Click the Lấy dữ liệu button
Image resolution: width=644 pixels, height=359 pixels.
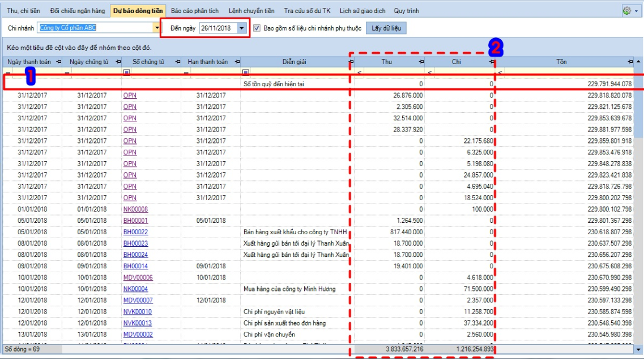point(386,28)
